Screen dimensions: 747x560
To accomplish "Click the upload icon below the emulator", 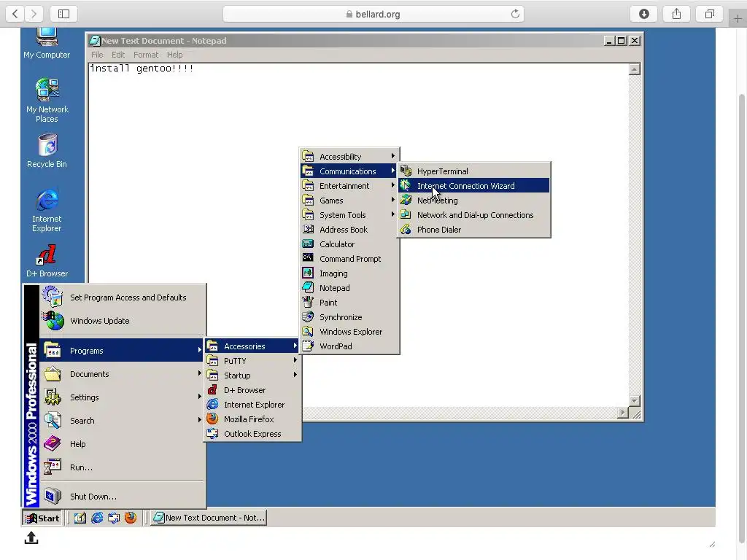I will click(x=31, y=537).
